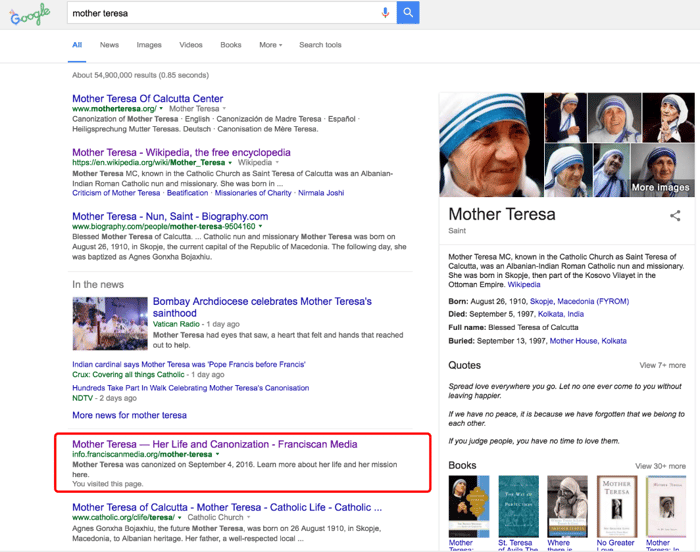Click the Skopje birthplace link
The width and height of the screenshot is (700, 552).
click(x=541, y=301)
